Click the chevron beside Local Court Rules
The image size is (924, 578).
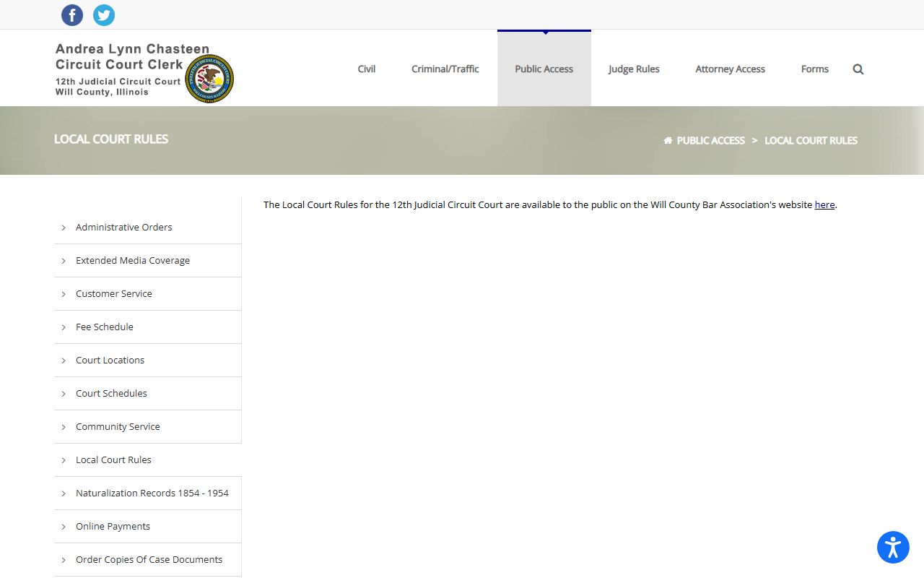(x=64, y=460)
